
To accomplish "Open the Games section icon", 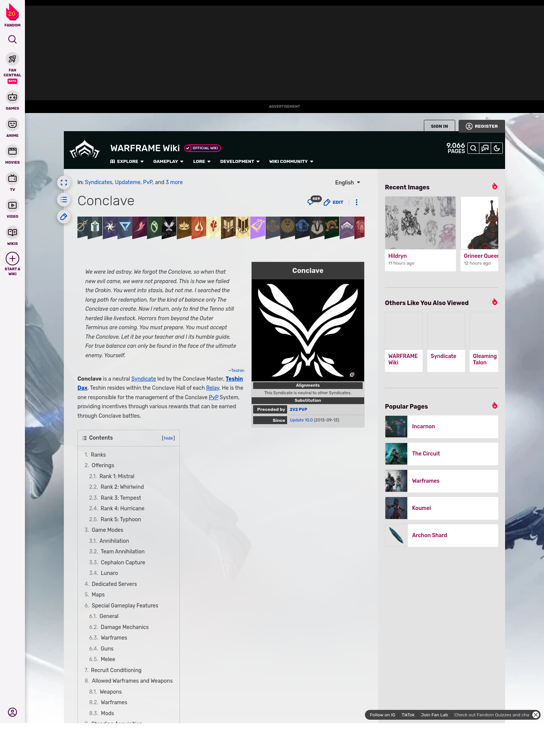I will (12, 97).
